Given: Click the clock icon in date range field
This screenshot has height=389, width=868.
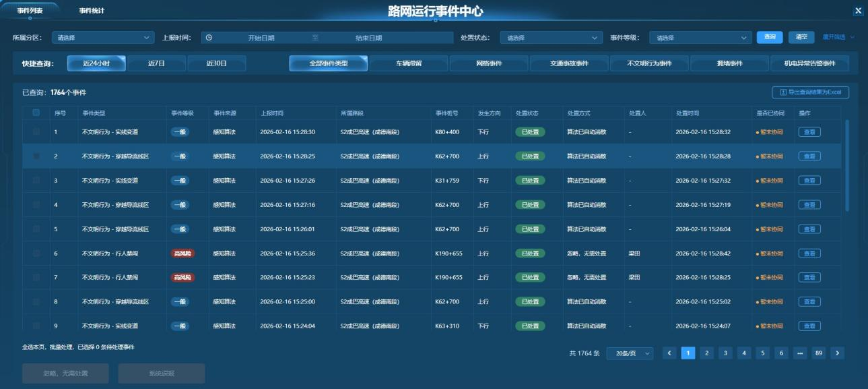Looking at the screenshot, I should [209, 38].
